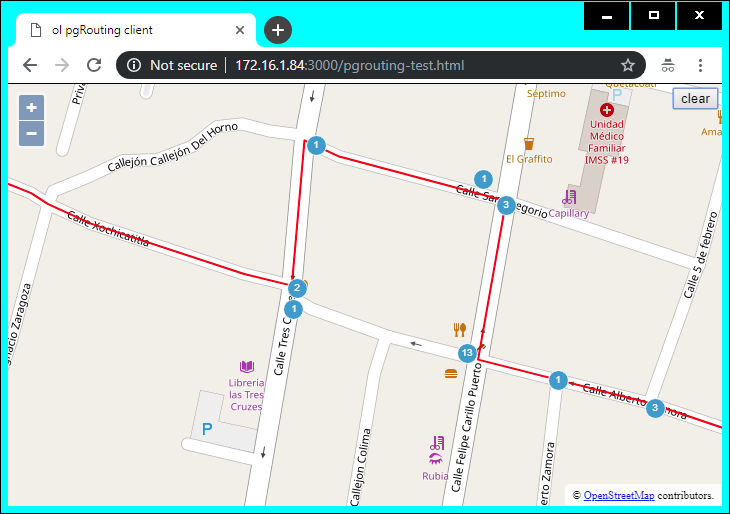Click marker 1 directly below marker 2
Screen dimensions: 730x514
pos(293,309)
